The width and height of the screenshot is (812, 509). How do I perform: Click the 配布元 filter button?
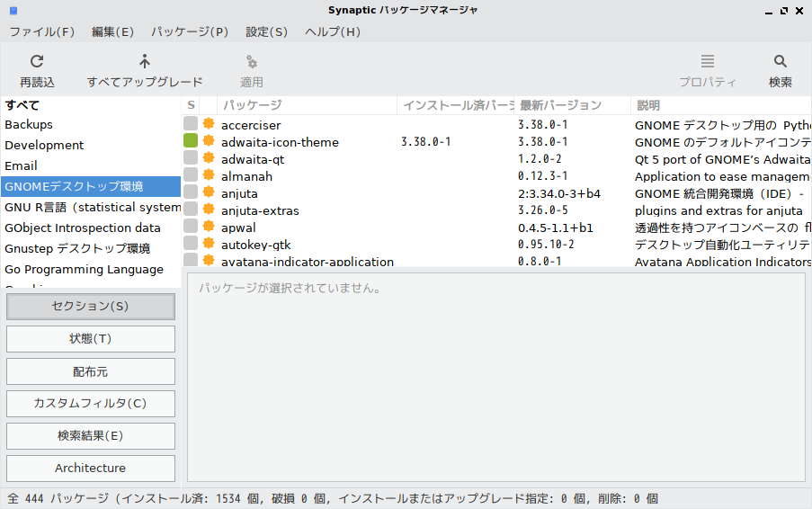91,371
